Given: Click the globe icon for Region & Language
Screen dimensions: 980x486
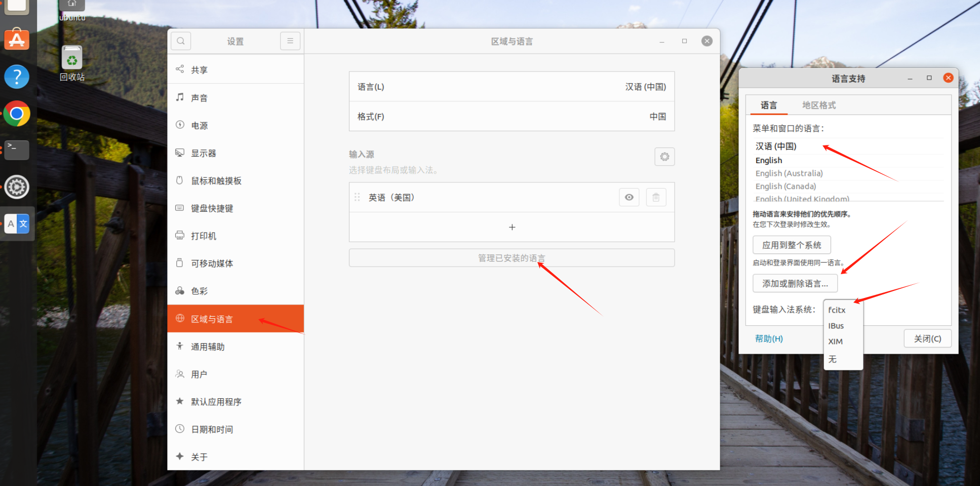Looking at the screenshot, I should [180, 318].
